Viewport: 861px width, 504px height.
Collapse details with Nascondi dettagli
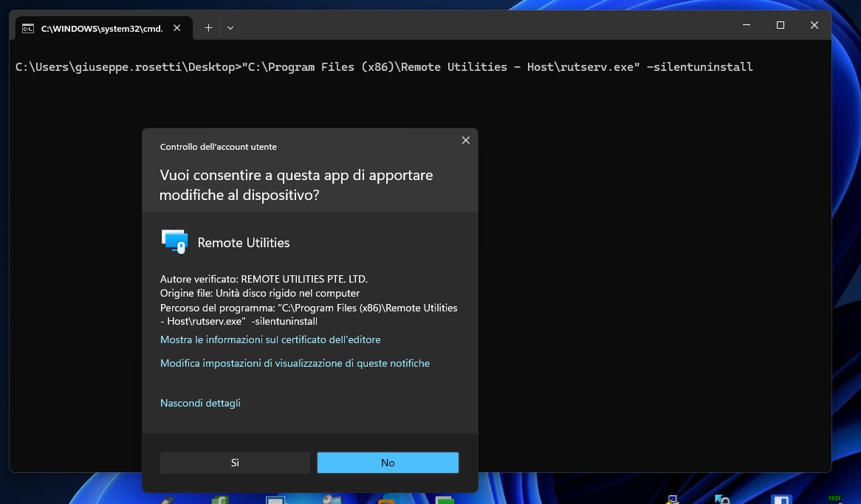pos(200,403)
